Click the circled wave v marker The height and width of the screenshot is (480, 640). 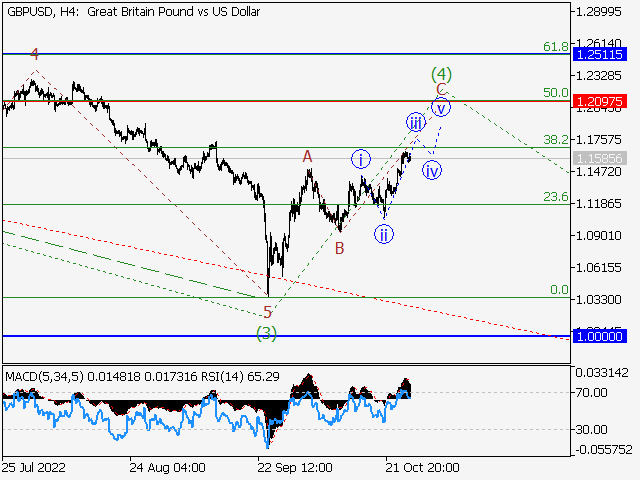click(441, 108)
